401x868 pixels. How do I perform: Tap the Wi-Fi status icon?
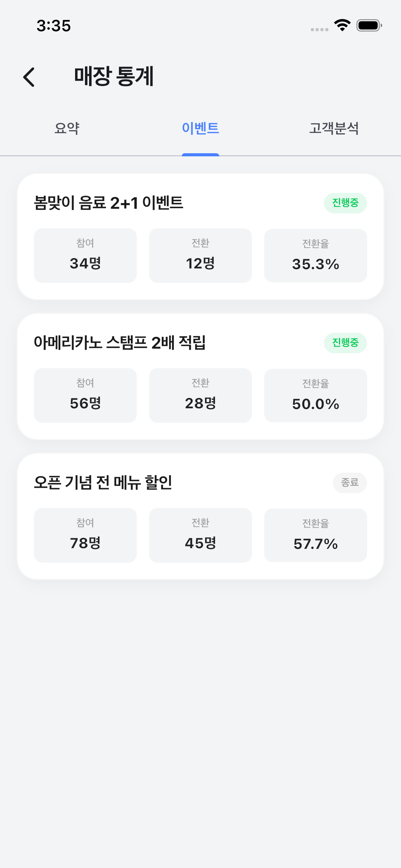[342, 25]
